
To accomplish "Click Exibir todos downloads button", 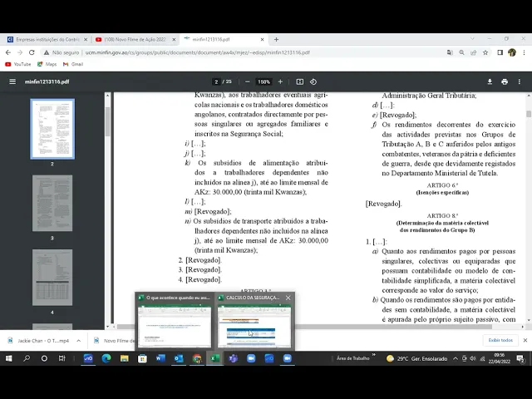I will pyautogui.click(x=500, y=340).
